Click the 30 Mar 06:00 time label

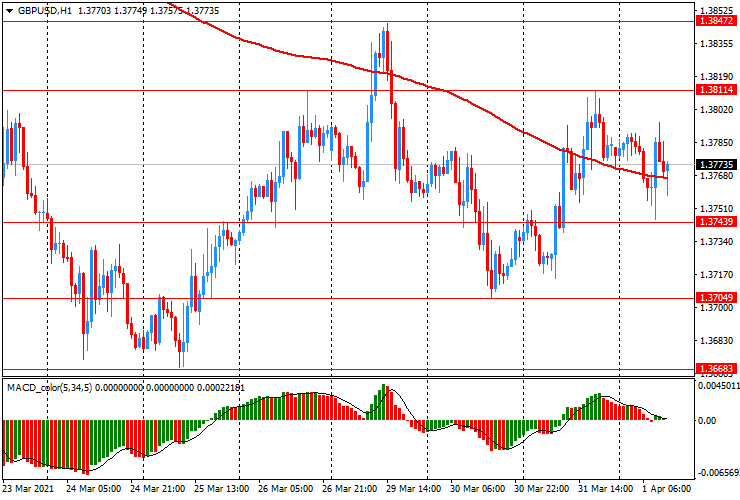click(x=478, y=489)
